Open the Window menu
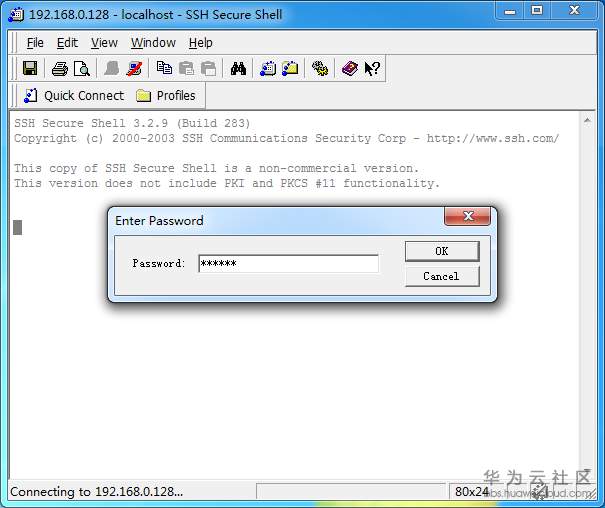This screenshot has height=508, width=605. pos(153,43)
